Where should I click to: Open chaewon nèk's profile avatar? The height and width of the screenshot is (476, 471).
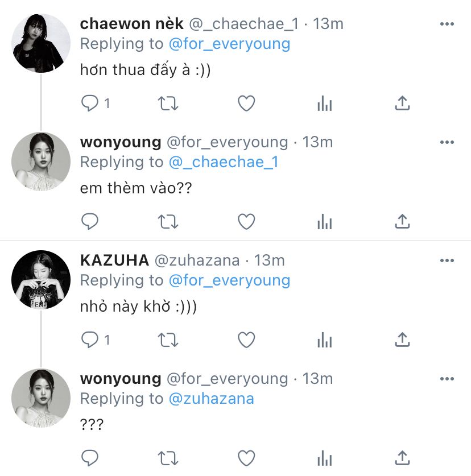41,43
